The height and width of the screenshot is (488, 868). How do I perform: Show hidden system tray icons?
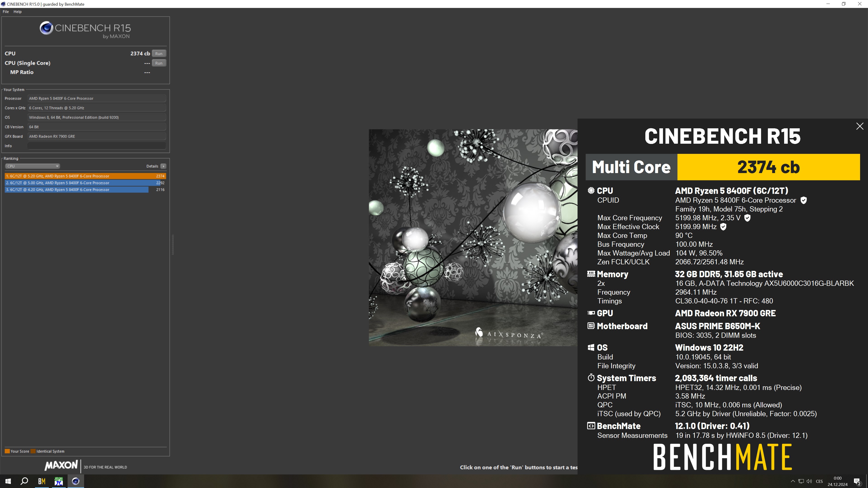pyautogui.click(x=793, y=481)
